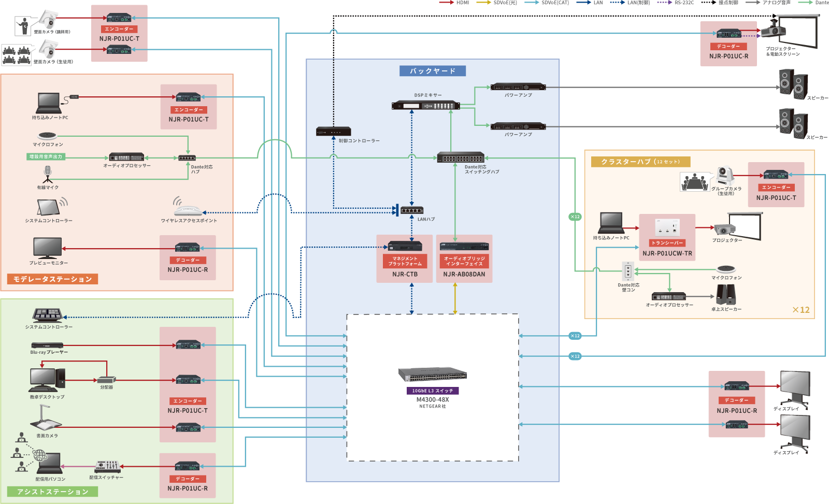
Task: Click the DSP mixer device icon
Action: [x=425, y=105]
